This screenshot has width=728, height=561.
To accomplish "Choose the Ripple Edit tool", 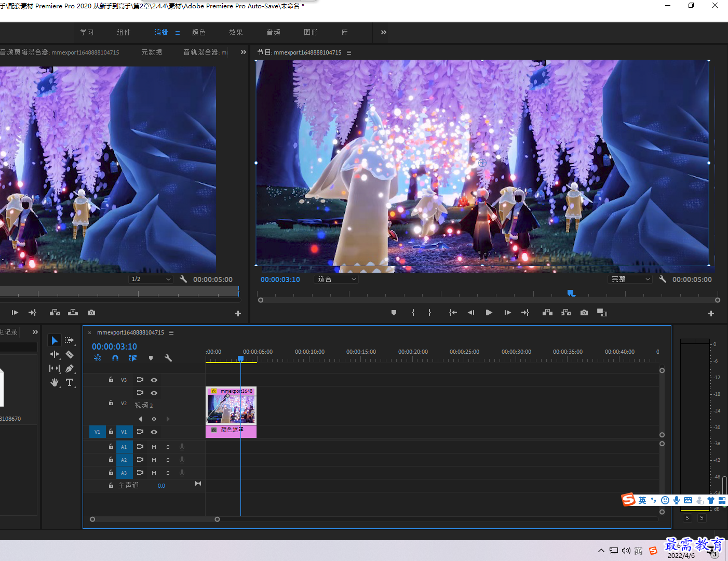I will point(55,354).
